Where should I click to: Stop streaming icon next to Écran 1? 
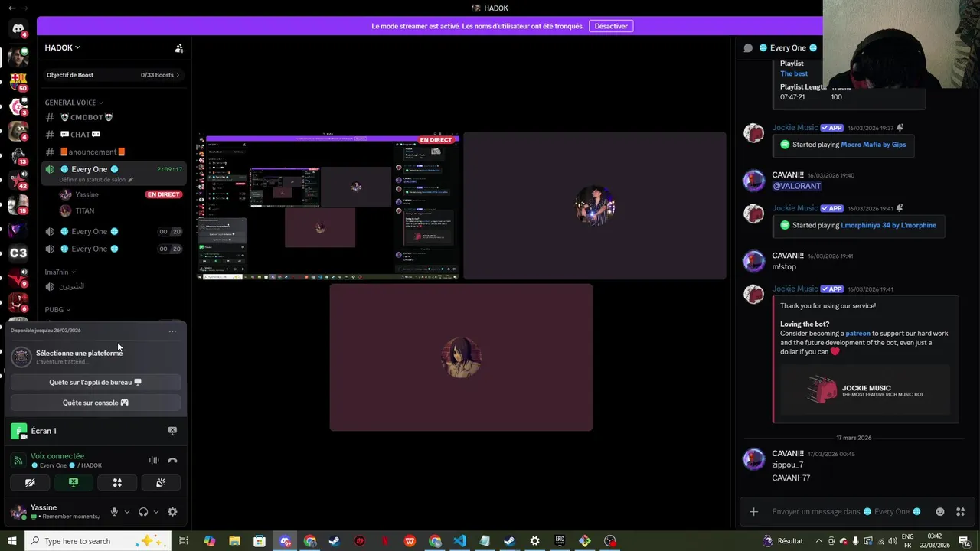pyautogui.click(x=172, y=431)
